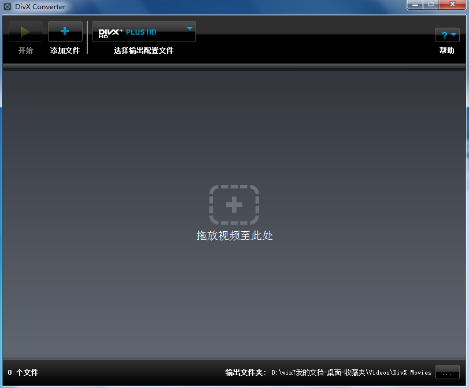Screen dimensions: 469x388
Task: Click the dashed plus drop zone icon
Action: [x=234, y=205]
